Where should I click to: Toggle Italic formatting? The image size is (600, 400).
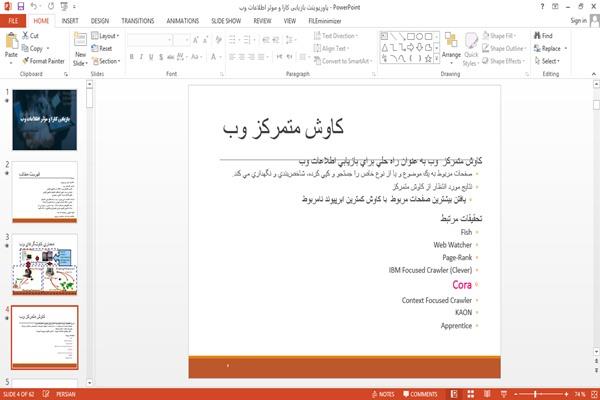point(141,57)
